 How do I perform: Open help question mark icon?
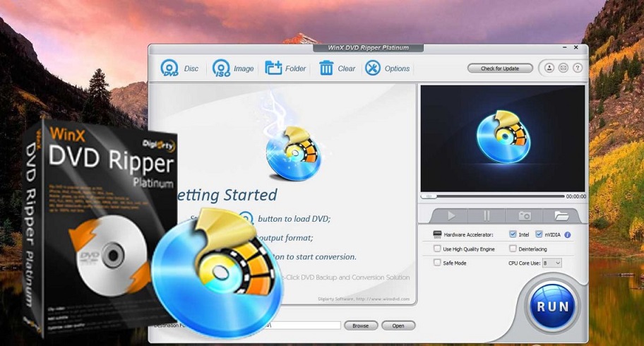click(577, 68)
